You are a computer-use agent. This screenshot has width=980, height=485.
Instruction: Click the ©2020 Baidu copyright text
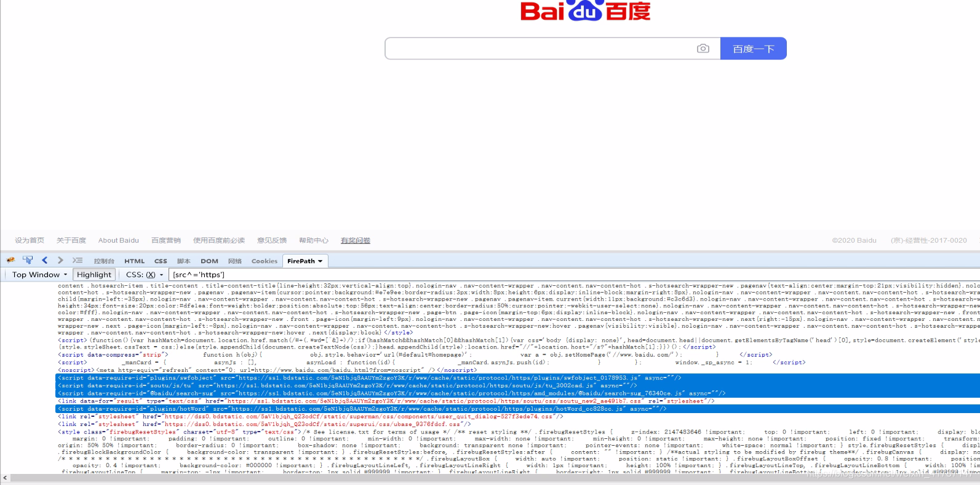(855, 240)
